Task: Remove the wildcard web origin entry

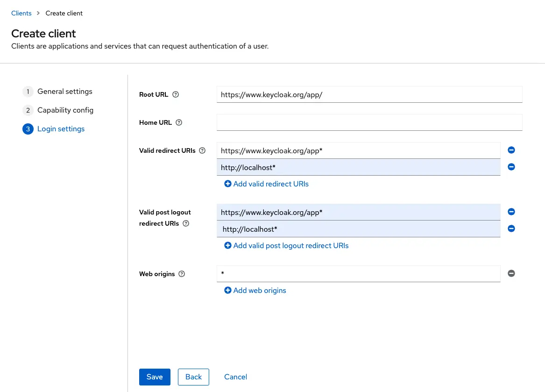Action: tap(511, 273)
